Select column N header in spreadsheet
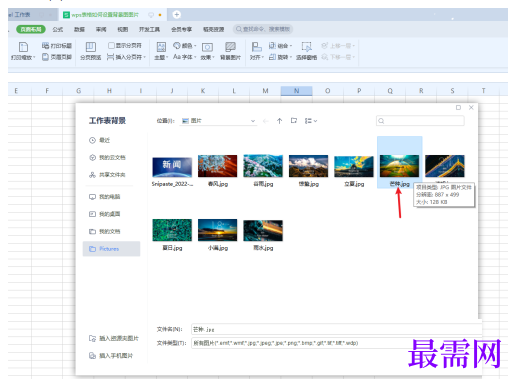The height and width of the screenshot is (385, 520). pos(296,91)
